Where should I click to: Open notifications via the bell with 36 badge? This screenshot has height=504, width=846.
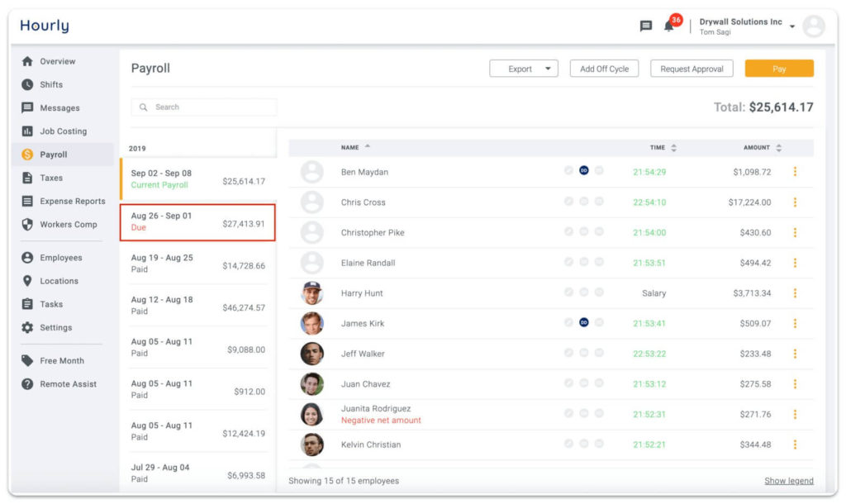point(669,27)
